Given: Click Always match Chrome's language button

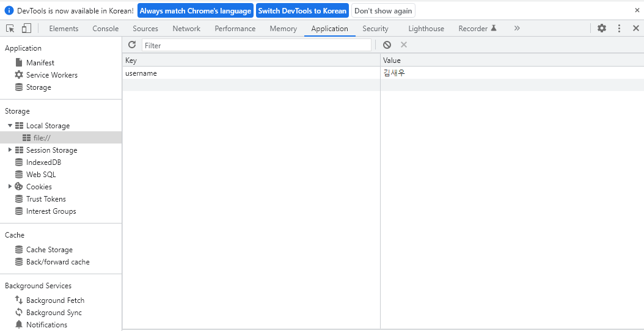Looking at the screenshot, I should [196, 10].
